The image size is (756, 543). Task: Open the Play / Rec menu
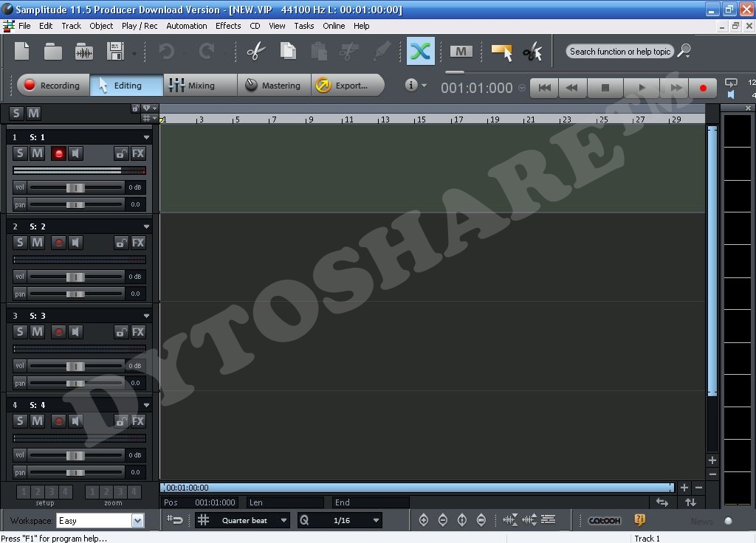point(140,26)
